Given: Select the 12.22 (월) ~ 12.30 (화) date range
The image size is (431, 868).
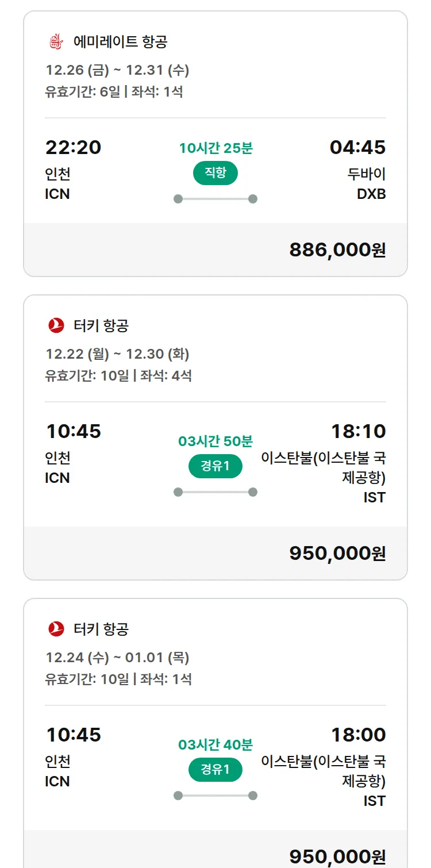Looking at the screenshot, I should (x=117, y=354).
